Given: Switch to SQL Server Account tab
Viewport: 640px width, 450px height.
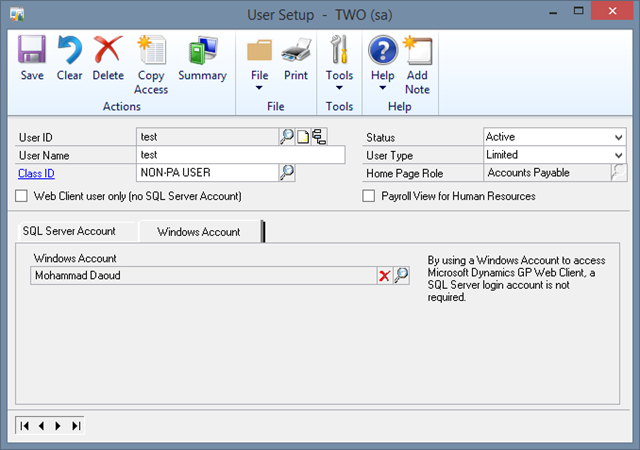Looking at the screenshot, I should click(69, 231).
